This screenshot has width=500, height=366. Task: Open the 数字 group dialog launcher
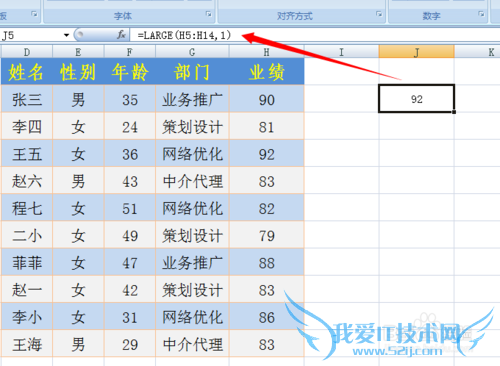pyautogui.click(x=481, y=14)
